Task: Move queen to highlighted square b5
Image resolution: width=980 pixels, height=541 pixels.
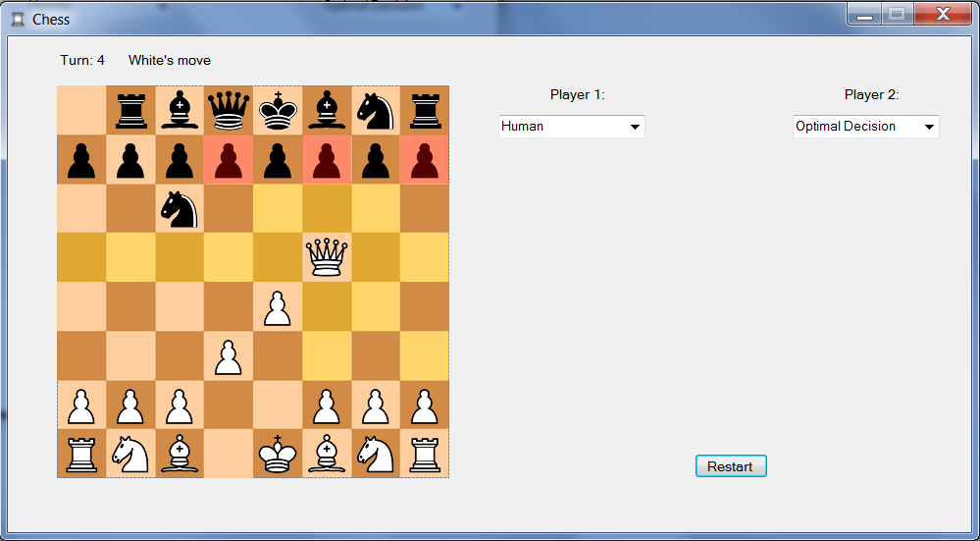Action: click(x=130, y=257)
